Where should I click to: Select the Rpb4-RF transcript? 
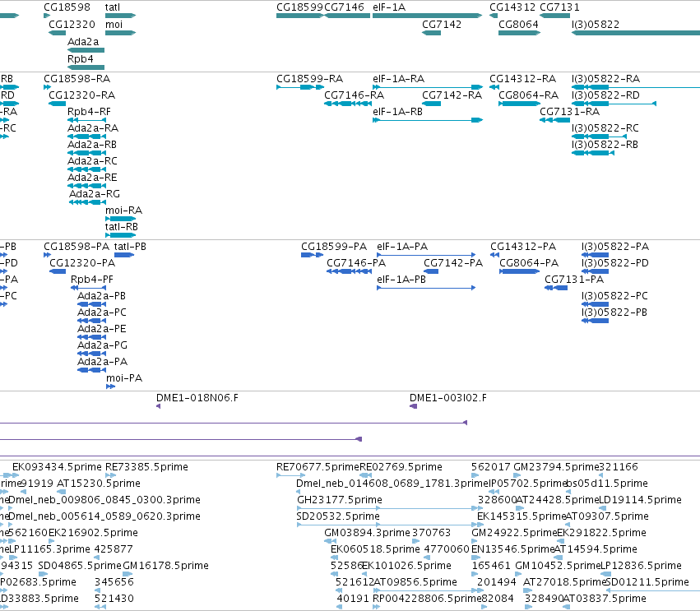pyautogui.click(x=86, y=120)
